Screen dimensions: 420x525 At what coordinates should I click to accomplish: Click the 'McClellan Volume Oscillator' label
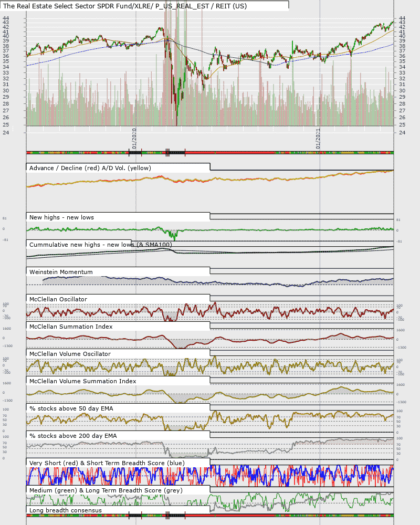[x=70, y=354]
